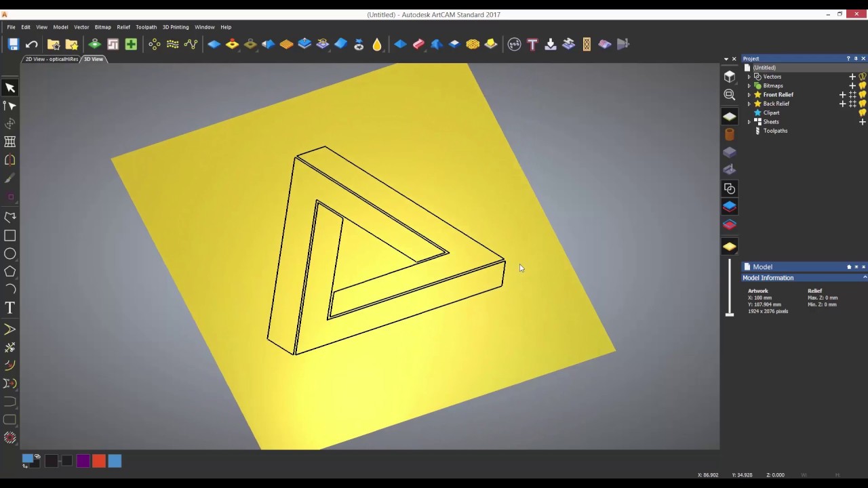Viewport: 868px width, 488px height.
Task: Click the Undo arrow icon
Action: click(x=31, y=44)
